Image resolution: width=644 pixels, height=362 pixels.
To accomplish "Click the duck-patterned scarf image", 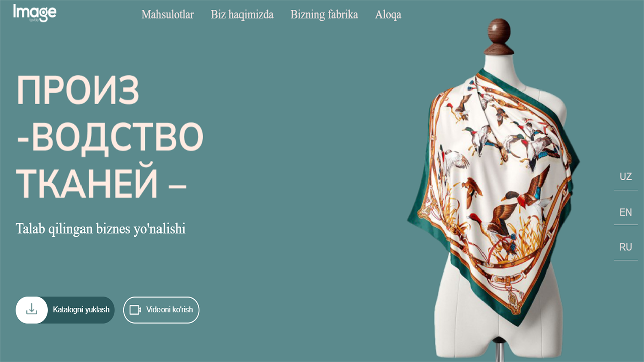I will click(493, 196).
